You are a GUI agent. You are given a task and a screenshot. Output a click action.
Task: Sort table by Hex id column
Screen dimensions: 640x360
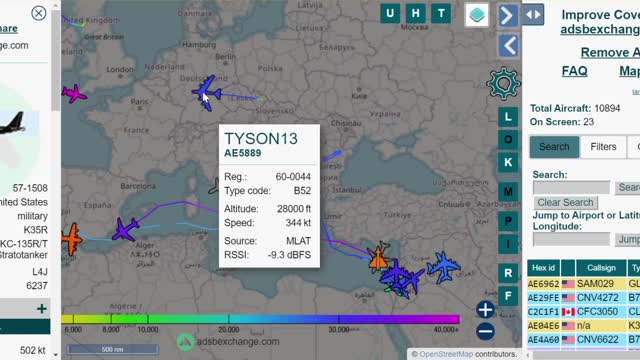543,268
